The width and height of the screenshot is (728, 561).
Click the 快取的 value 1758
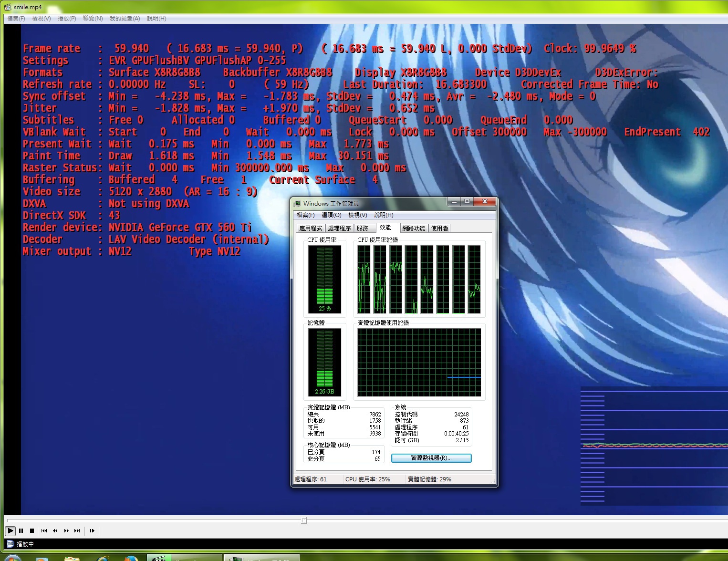coord(375,421)
